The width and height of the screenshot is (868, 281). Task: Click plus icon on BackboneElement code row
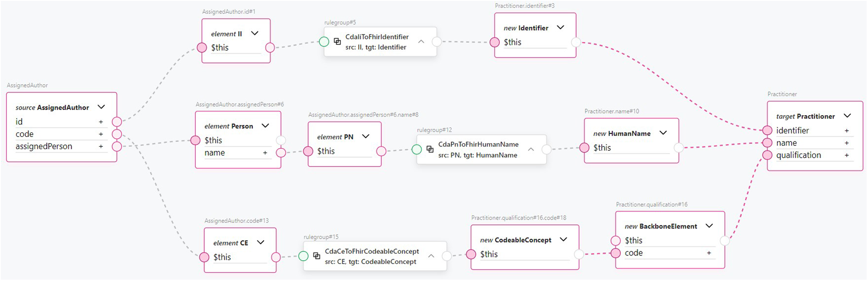[709, 253]
